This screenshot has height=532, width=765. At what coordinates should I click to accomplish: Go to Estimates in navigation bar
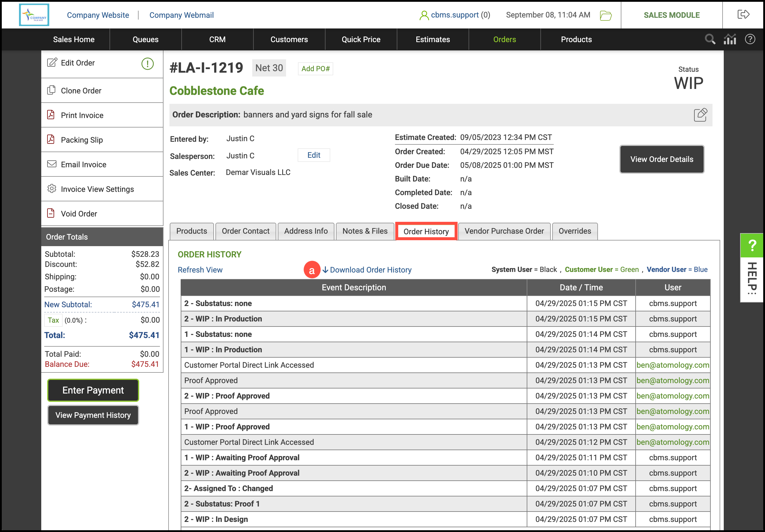click(x=432, y=39)
